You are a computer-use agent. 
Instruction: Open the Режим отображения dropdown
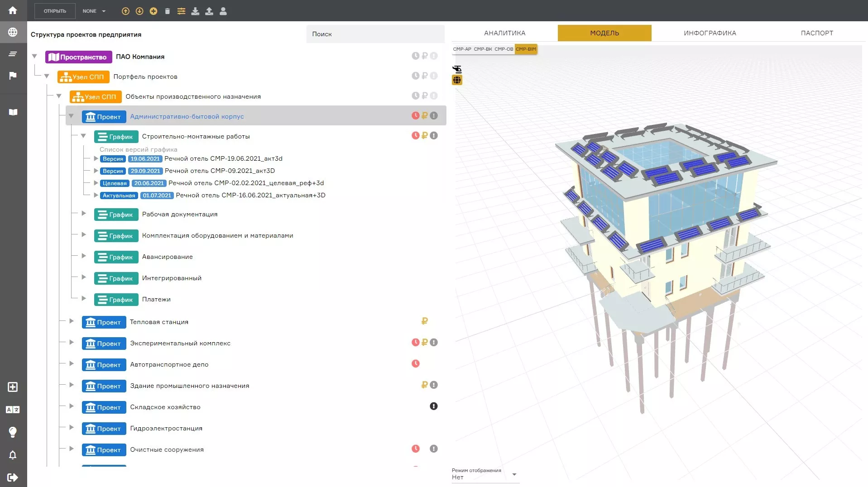[485, 475]
